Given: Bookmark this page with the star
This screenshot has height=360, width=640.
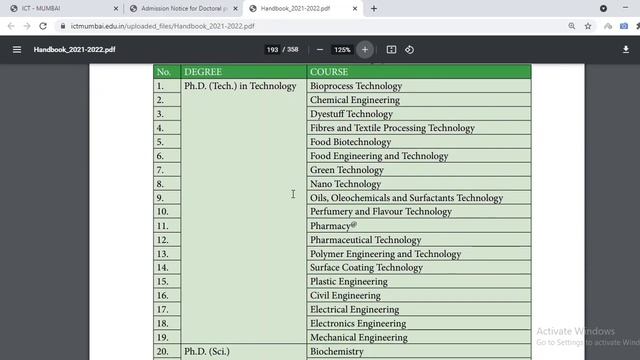Looking at the screenshot, I should point(588,26).
